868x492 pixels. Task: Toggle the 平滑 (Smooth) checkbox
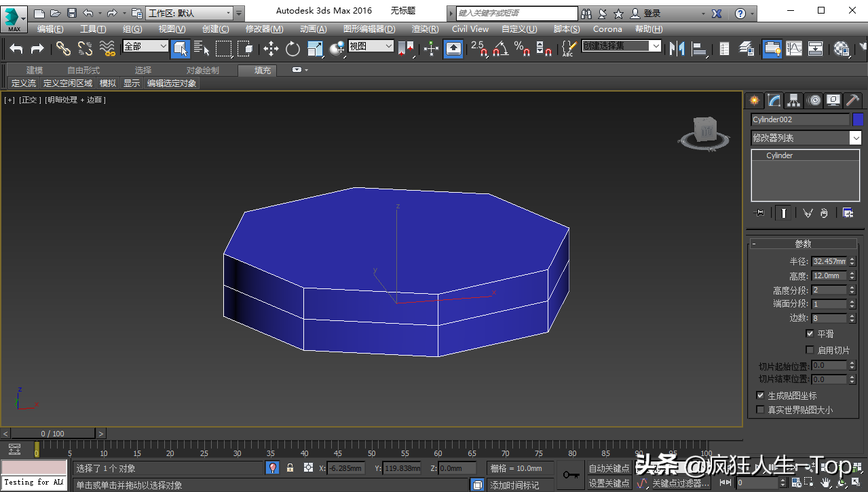(x=810, y=334)
